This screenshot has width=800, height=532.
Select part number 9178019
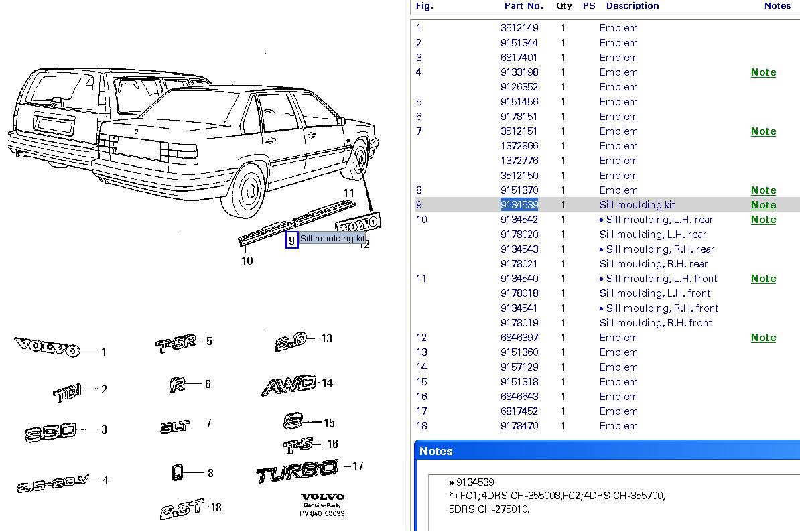point(519,324)
